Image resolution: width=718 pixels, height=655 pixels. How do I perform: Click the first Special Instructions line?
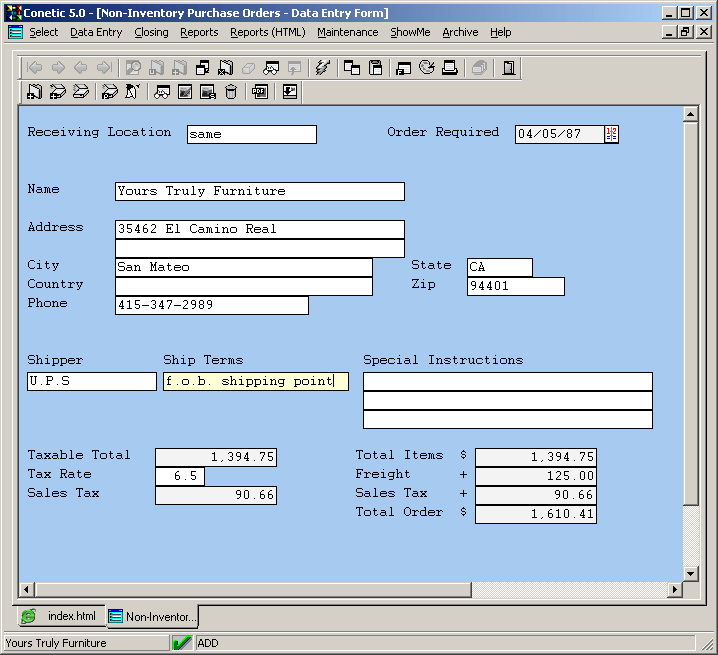(x=507, y=381)
